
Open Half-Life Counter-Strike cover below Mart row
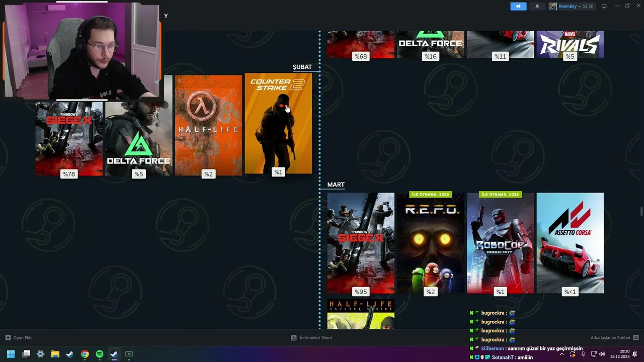(361, 314)
